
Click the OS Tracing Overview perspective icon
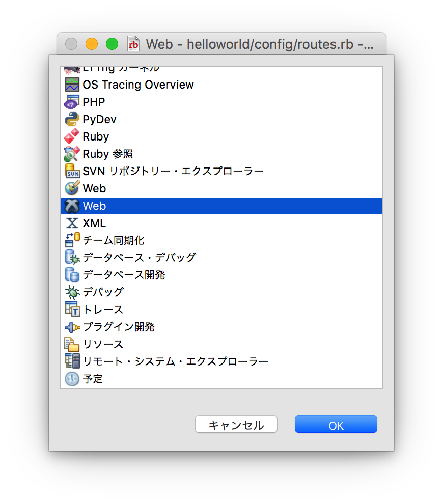(72, 85)
